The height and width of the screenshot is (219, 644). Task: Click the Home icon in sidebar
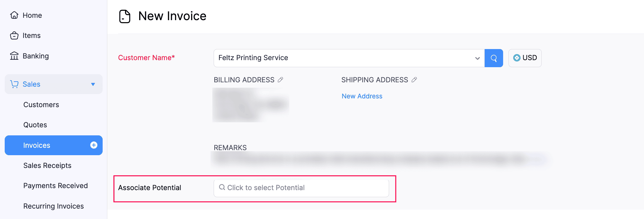tap(14, 15)
